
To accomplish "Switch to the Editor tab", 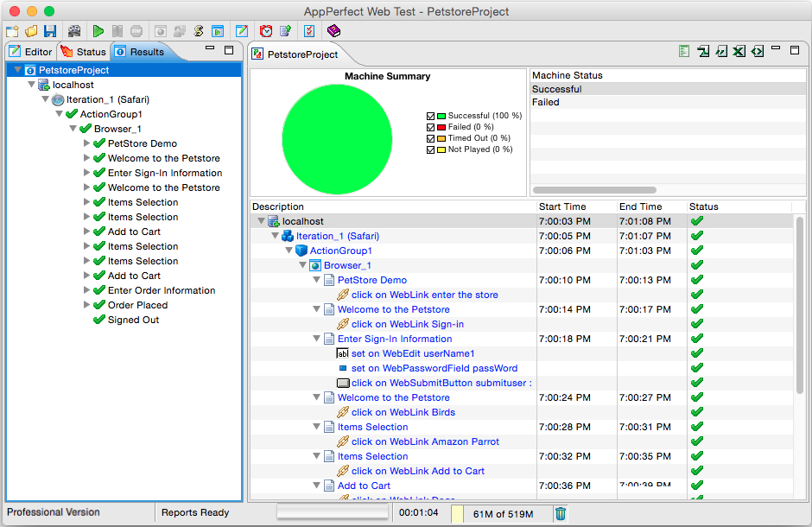I will click(30, 52).
